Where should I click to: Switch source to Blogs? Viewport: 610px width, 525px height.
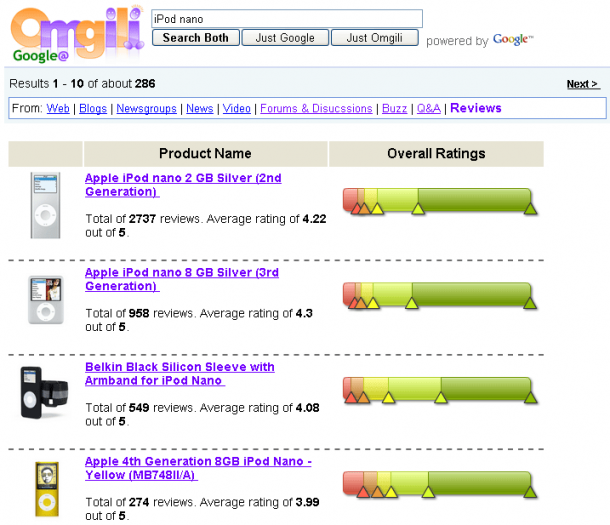pos(93,108)
